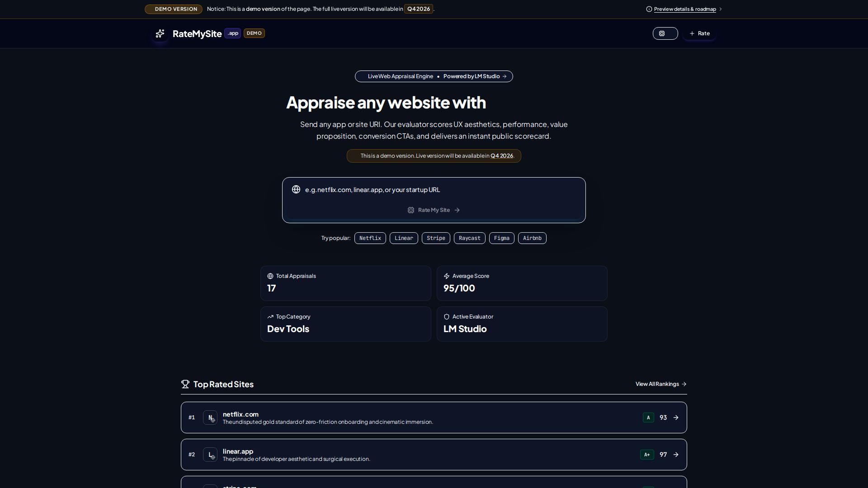
Task: Click the Rate My Site submit button
Action: click(434, 210)
